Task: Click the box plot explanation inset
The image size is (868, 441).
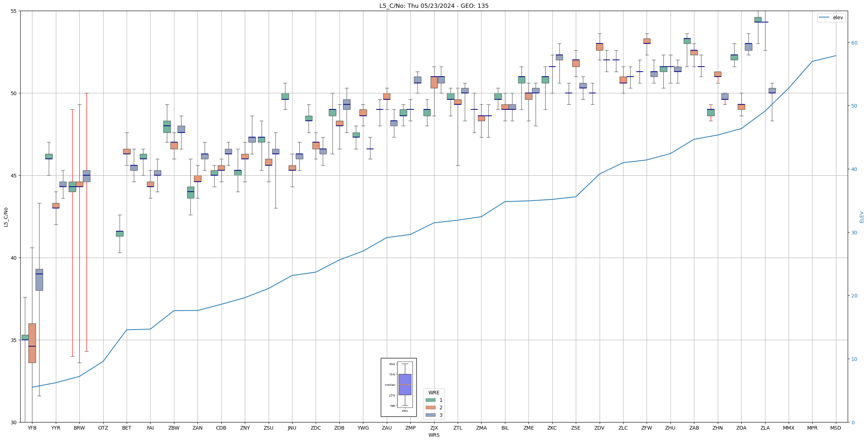Action: (399, 387)
